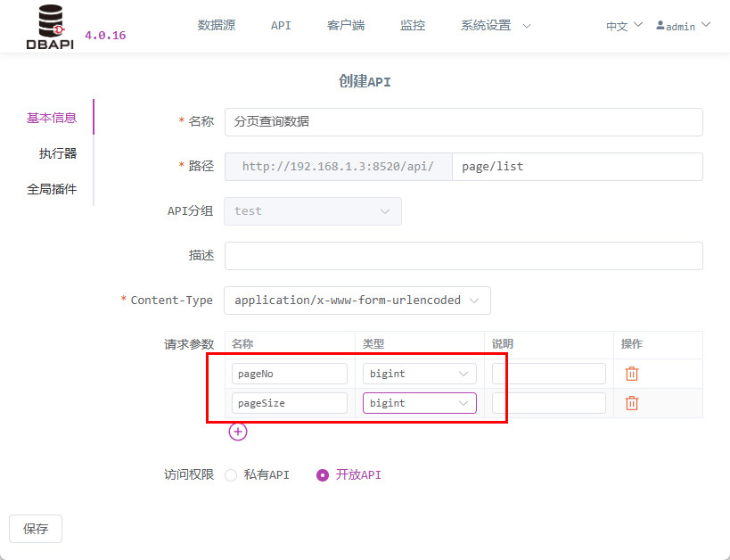This screenshot has width=730, height=560.
Task: Open the 系统设置 dropdown menu
Action: point(496,26)
